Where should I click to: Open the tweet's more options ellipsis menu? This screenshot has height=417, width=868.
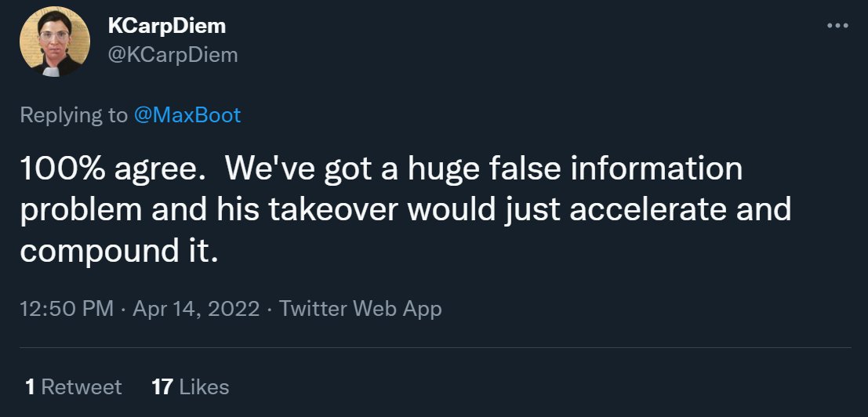(837, 26)
